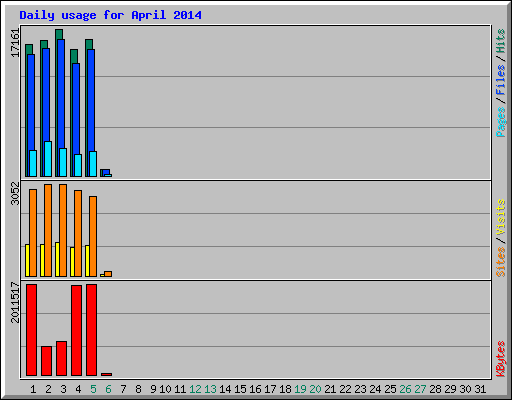Select the small day 6 blue files bar
This screenshot has height=400, width=512.
click(x=106, y=171)
